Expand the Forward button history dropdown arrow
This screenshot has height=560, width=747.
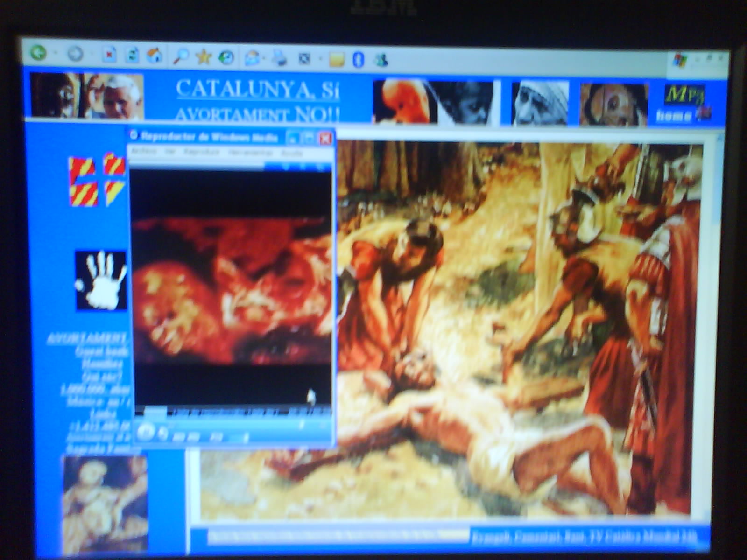pos(92,55)
